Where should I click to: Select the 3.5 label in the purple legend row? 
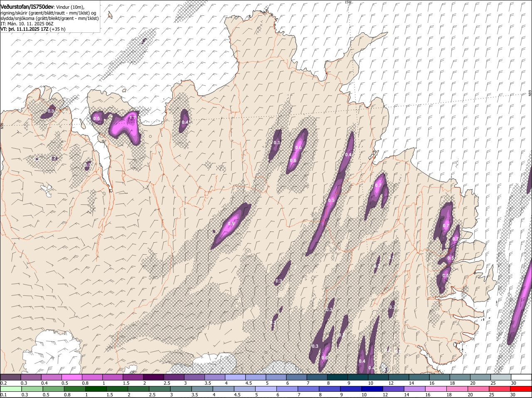[x=208, y=383]
